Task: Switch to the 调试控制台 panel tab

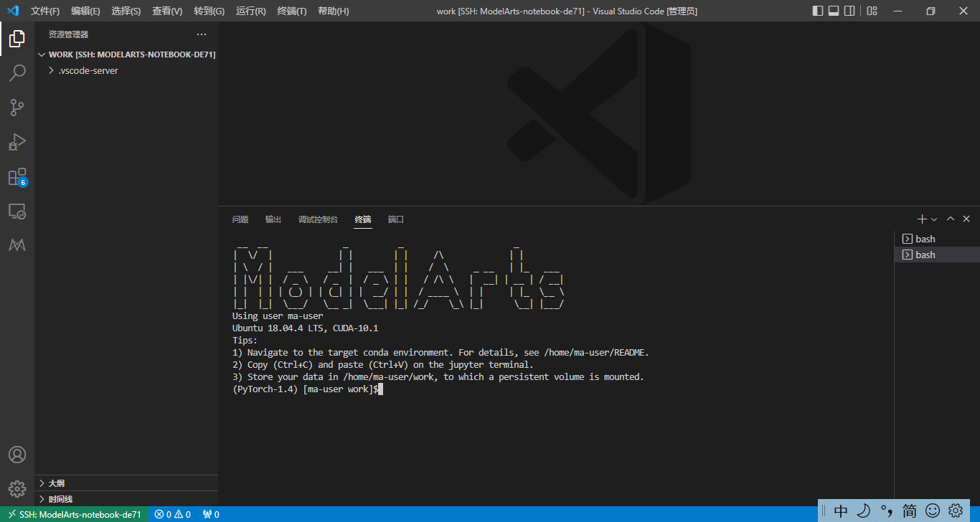Action: (x=318, y=219)
